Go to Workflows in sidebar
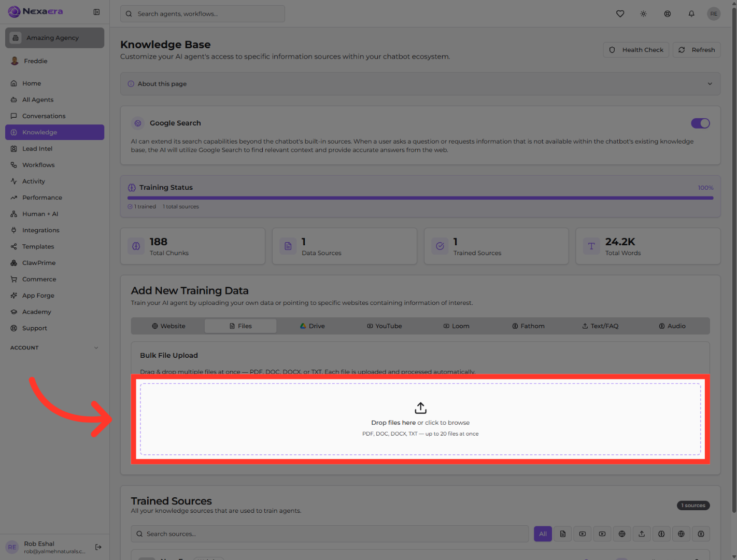737x560 pixels. (54, 165)
